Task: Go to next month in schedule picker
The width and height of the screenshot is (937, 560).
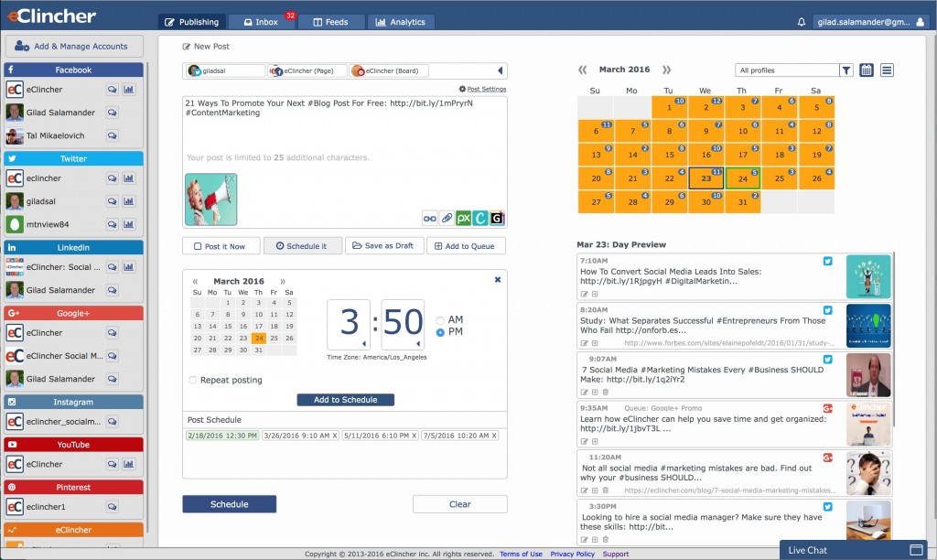Action: pos(283,282)
